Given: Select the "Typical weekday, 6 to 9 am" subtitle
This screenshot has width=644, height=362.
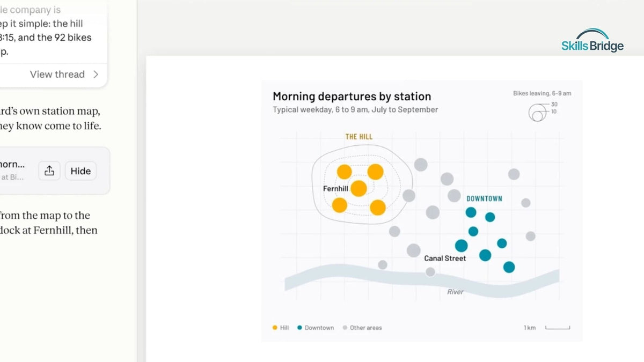Looking at the screenshot, I should (355, 110).
